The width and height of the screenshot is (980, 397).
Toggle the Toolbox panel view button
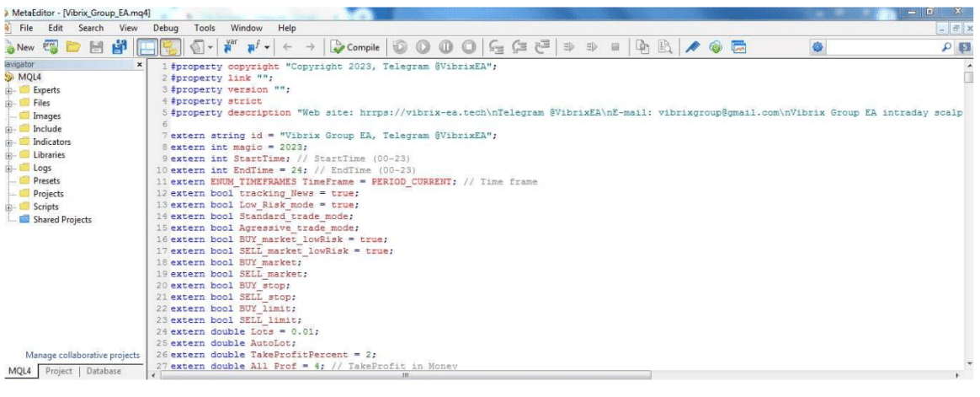170,48
